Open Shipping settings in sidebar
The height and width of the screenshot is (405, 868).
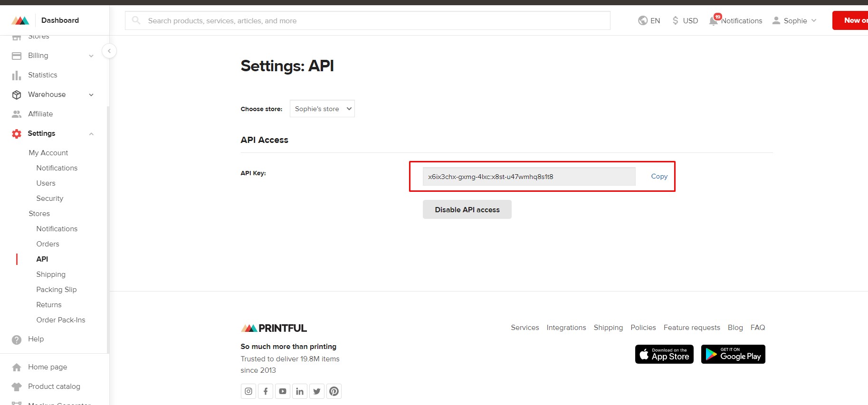51,274
